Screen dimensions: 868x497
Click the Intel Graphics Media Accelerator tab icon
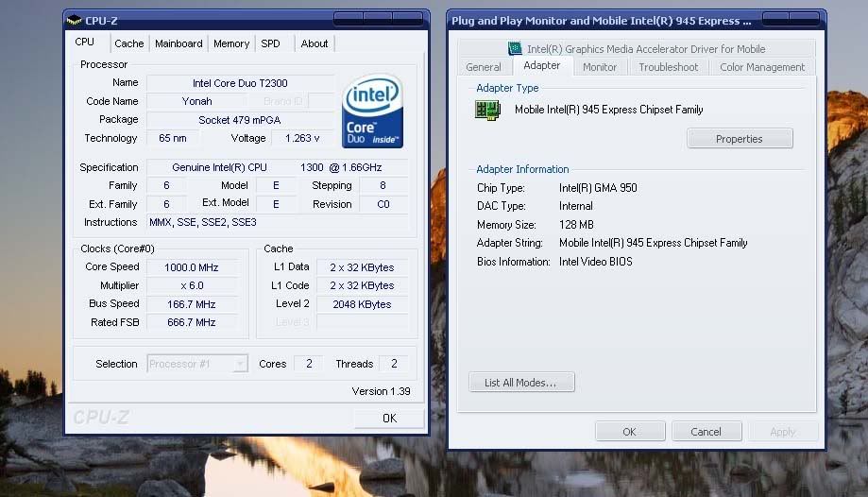[x=515, y=49]
